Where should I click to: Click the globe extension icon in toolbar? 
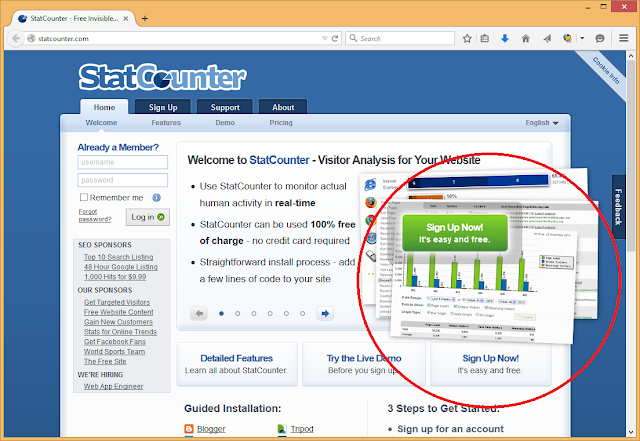tap(567, 38)
